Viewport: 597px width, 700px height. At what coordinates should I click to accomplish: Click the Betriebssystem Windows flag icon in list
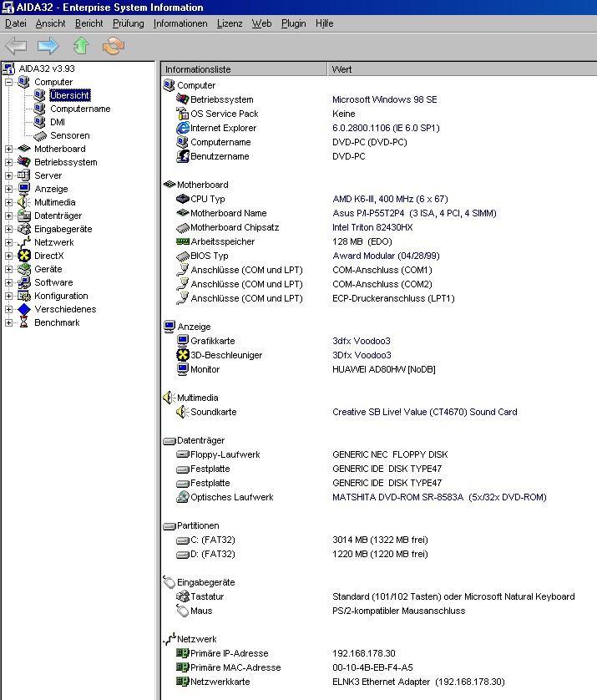(x=183, y=99)
